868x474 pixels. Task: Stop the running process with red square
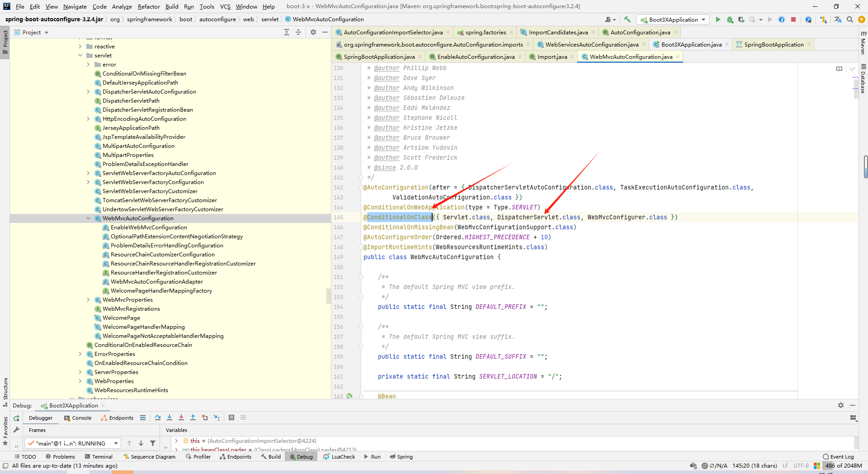coord(793,19)
